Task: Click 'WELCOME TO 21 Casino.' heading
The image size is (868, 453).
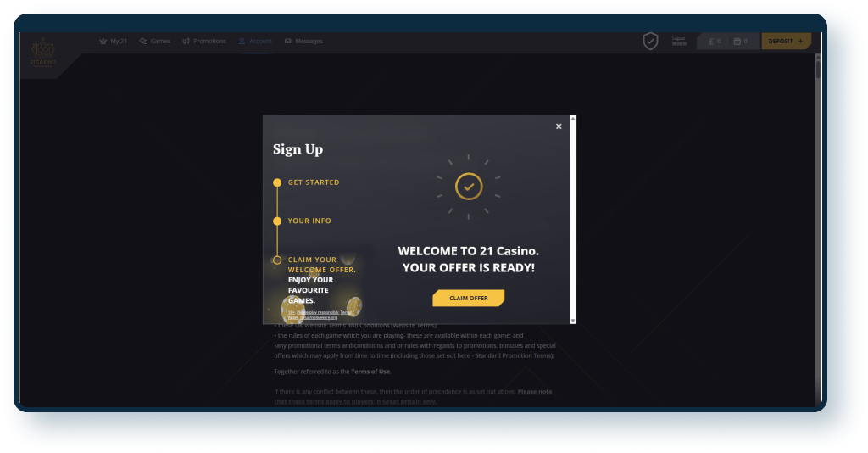Action: click(x=468, y=251)
